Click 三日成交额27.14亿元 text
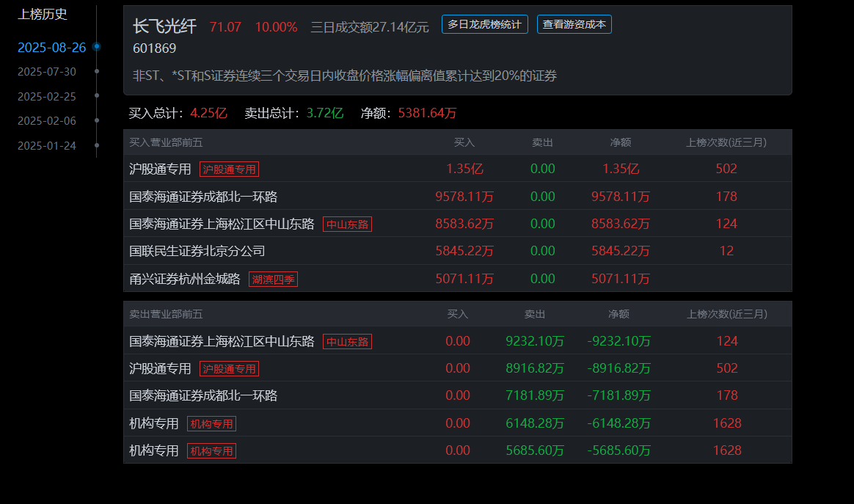Screen dimensions: 854x504 [x=370, y=27]
